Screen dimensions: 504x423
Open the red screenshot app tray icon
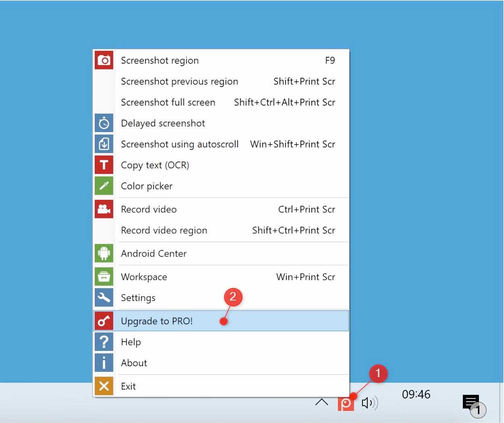coord(346,403)
